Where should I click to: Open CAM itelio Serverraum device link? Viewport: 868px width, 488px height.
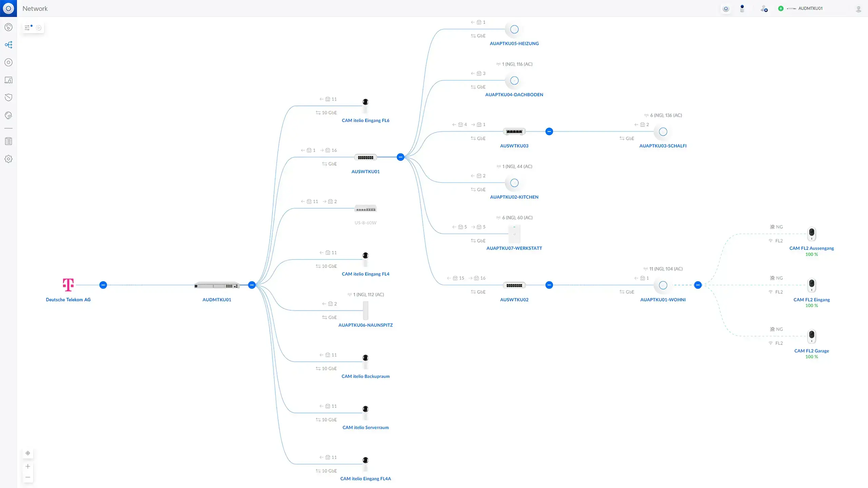366,427
